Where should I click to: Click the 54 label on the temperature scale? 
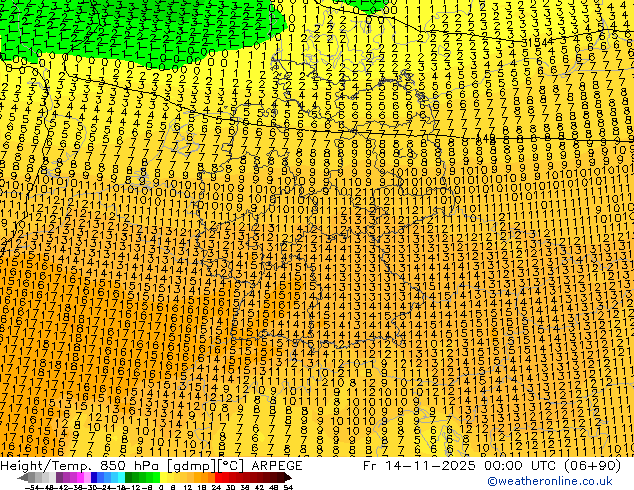(288, 487)
